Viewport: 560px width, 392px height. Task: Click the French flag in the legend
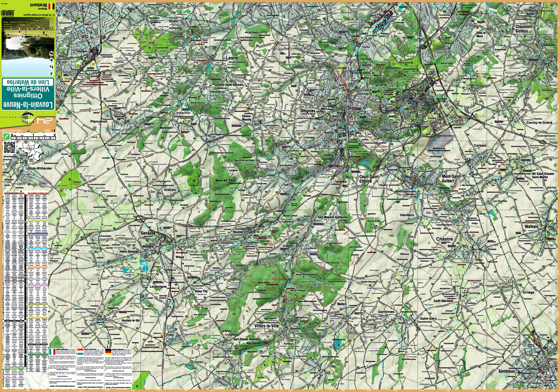[x=52, y=351]
